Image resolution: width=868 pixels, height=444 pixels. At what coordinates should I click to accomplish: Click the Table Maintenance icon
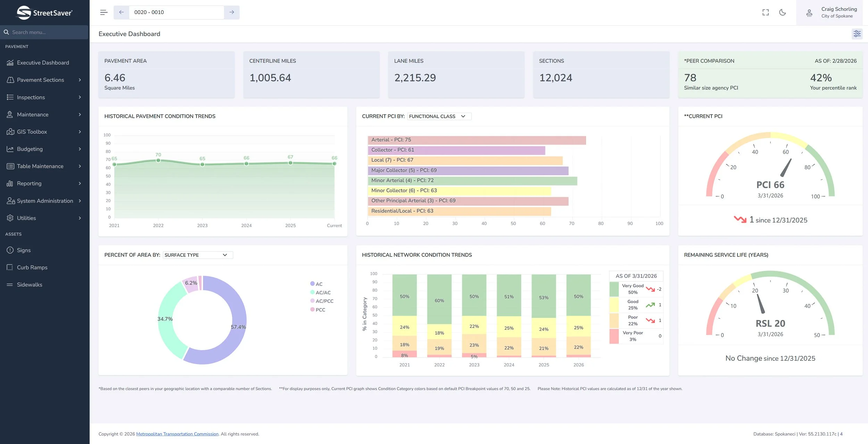click(10, 166)
